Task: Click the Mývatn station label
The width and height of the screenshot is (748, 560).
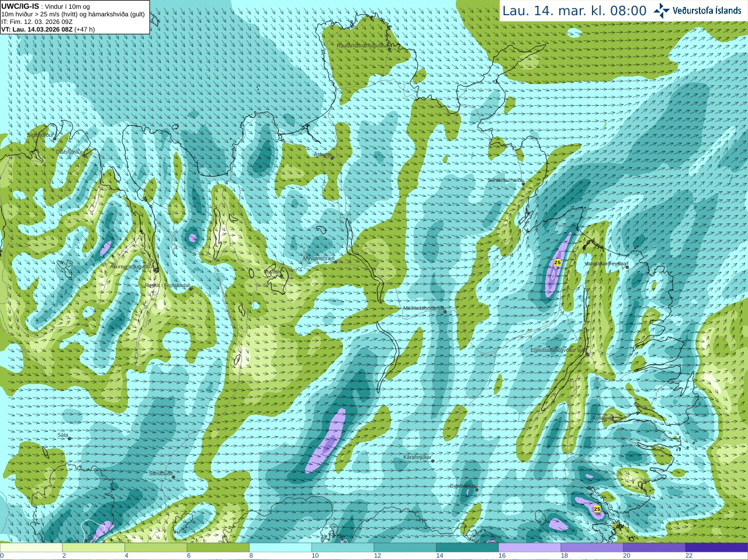Action: point(272,272)
